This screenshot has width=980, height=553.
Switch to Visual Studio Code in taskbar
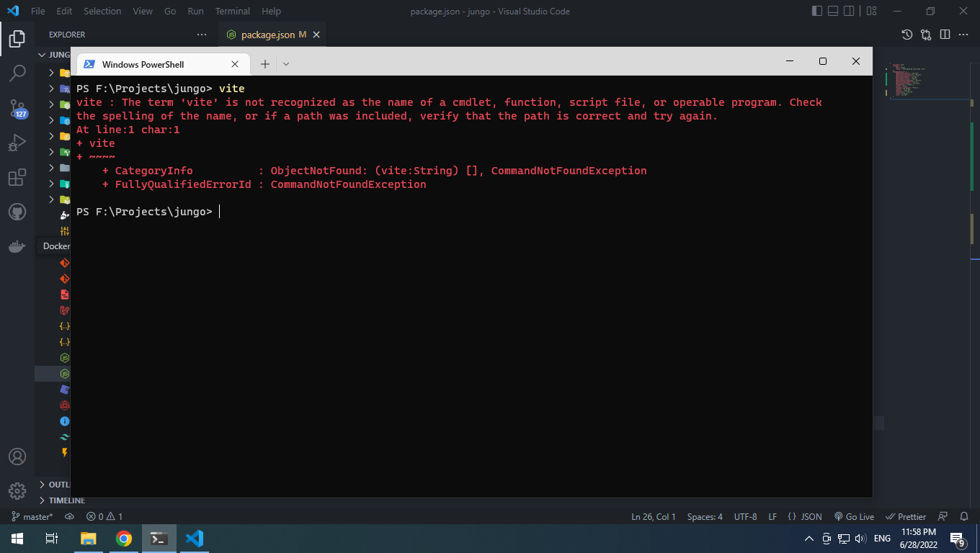[195, 539]
